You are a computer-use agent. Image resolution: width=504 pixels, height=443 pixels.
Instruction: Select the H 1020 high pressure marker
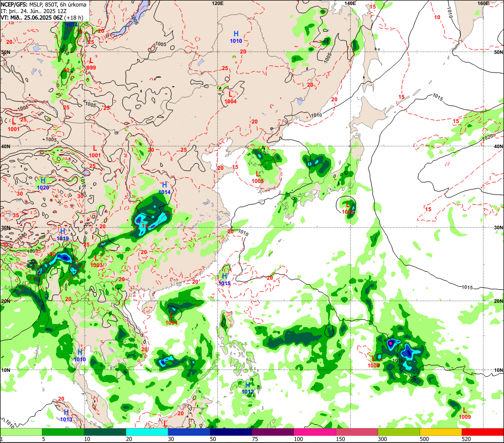[x=43, y=183]
